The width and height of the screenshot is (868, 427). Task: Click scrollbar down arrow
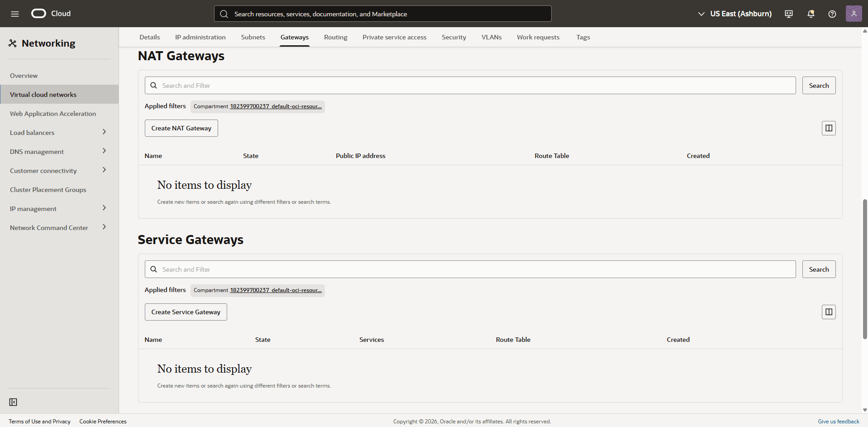(x=865, y=410)
